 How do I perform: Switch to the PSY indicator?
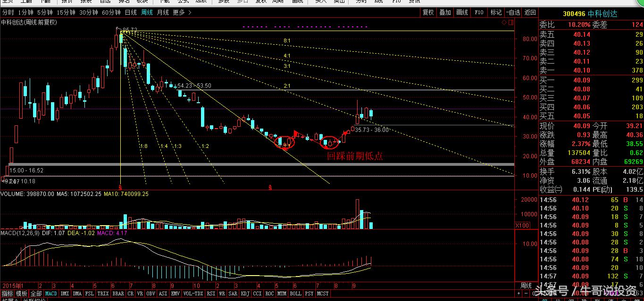(x=309, y=293)
